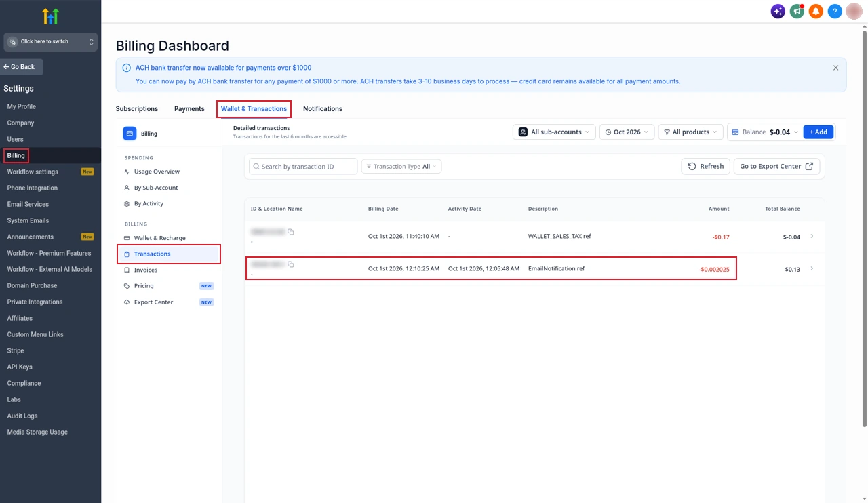Open System Emails settings
The image size is (868, 503).
pos(28,220)
